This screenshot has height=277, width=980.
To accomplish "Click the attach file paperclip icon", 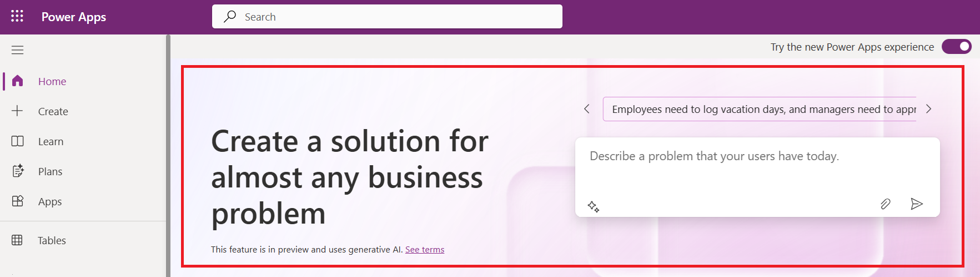I will pos(886,204).
